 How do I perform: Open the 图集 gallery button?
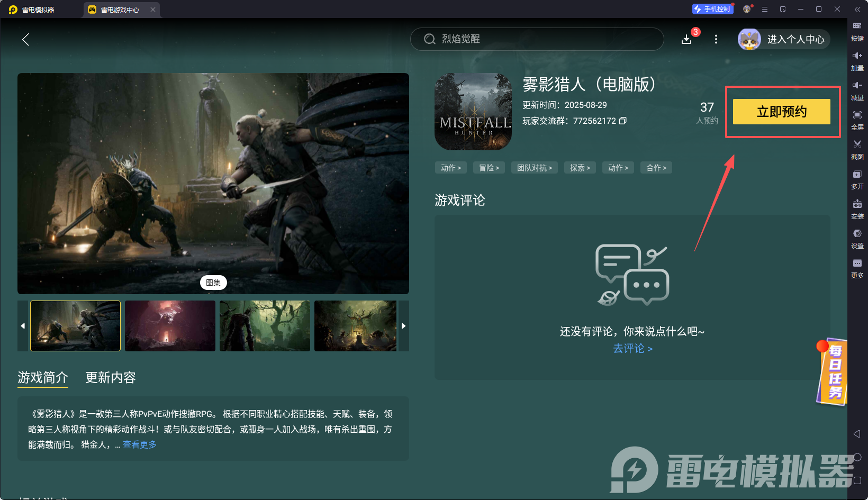tap(213, 283)
